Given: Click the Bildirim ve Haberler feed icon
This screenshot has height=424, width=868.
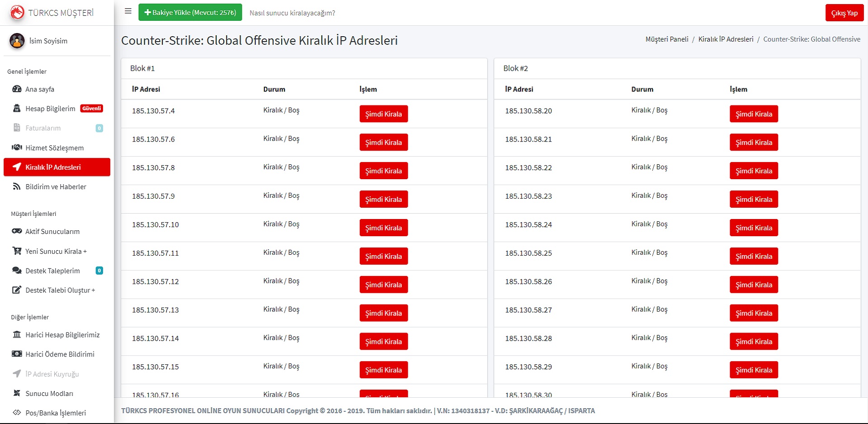Looking at the screenshot, I should (17, 186).
